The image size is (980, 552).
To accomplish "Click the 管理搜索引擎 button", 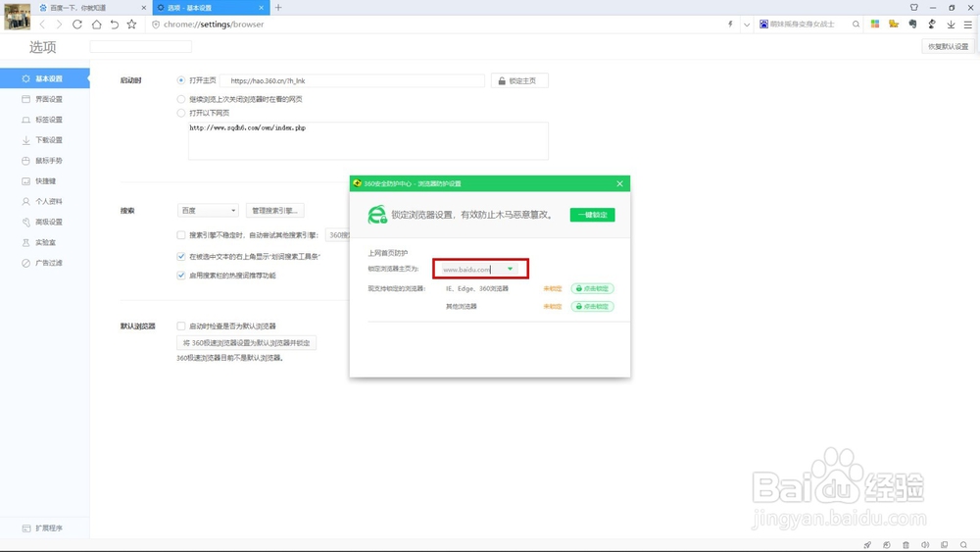I will point(275,211).
